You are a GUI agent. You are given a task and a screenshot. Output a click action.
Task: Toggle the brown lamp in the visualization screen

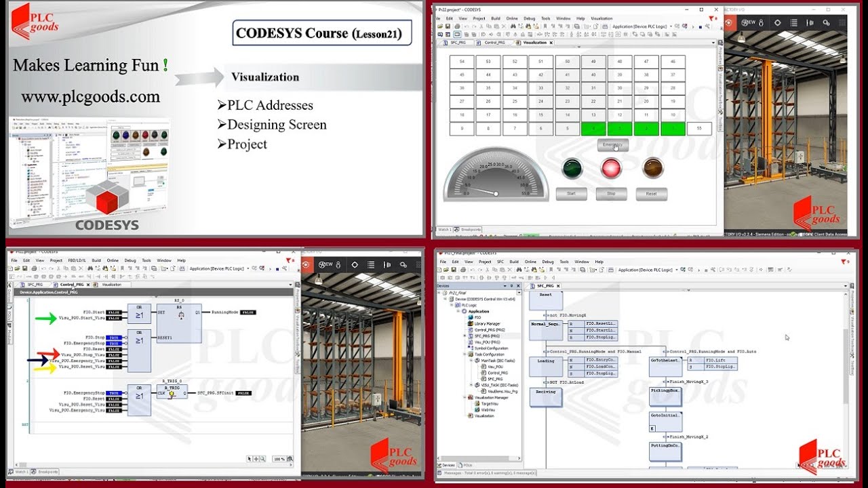point(652,169)
